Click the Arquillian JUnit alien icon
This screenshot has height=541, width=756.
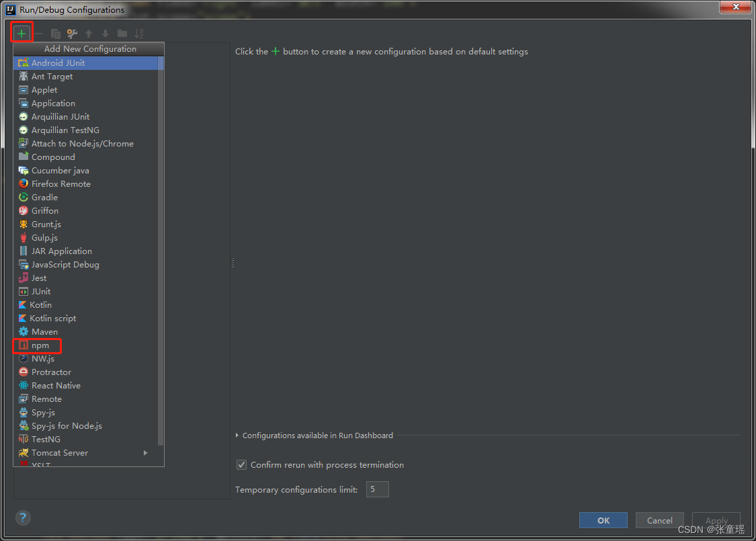(23, 117)
